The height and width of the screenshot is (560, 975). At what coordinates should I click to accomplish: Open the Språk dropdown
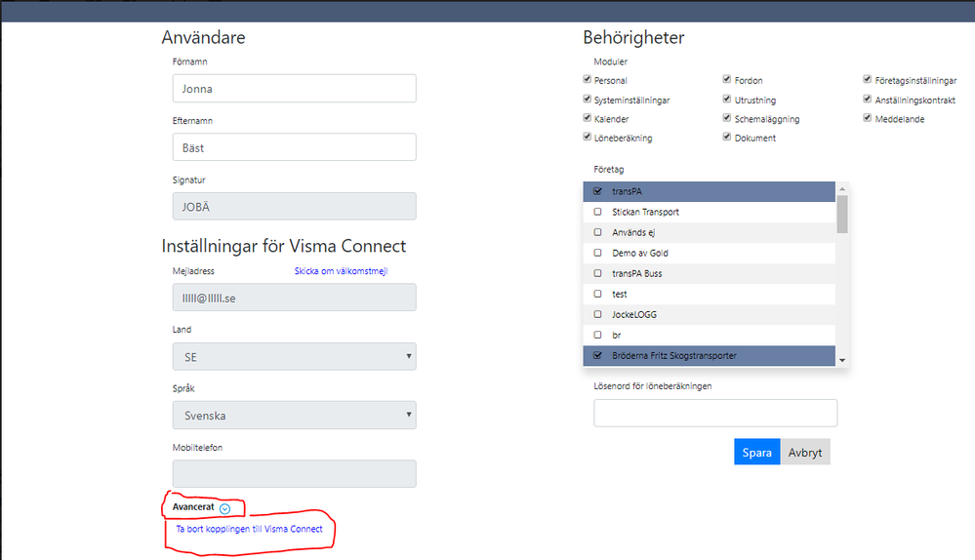click(x=294, y=416)
